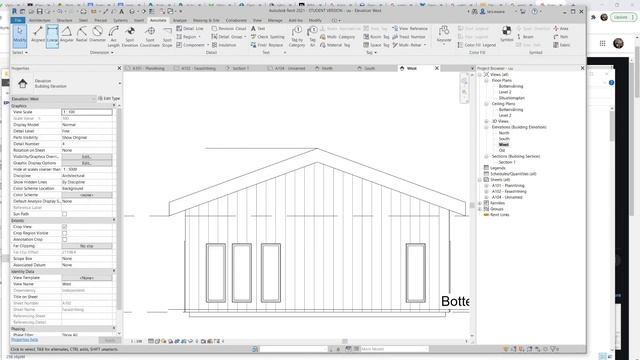Select the Area reinforcement symbol

coord(561,29)
